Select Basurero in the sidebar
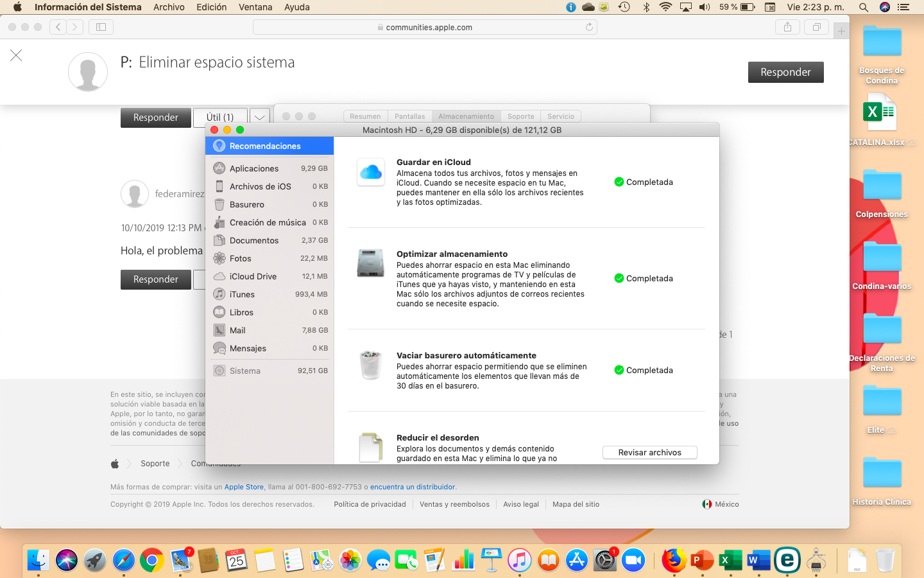 [x=247, y=204]
